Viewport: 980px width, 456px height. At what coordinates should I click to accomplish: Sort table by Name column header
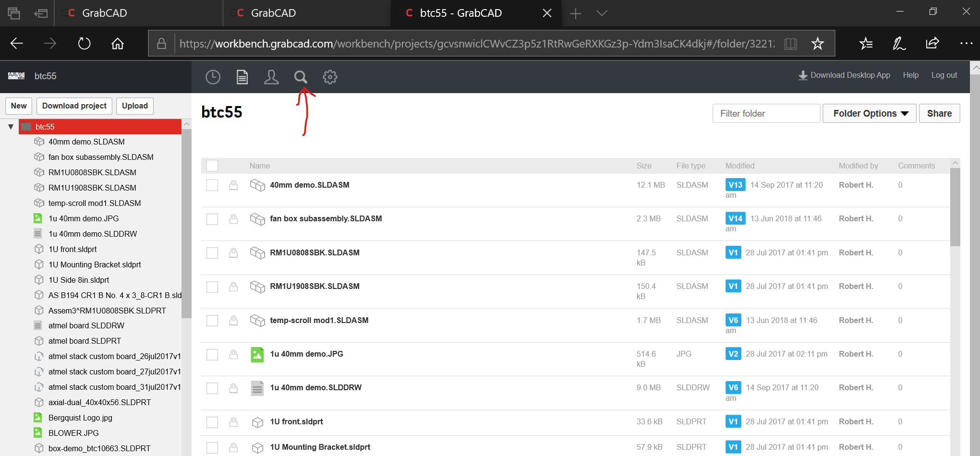pyautogui.click(x=260, y=166)
